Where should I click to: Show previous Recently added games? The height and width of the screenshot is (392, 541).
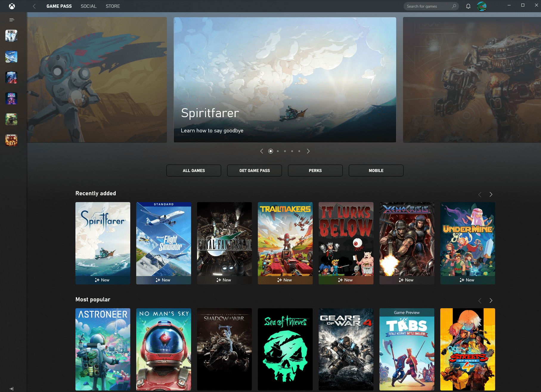click(x=480, y=194)
